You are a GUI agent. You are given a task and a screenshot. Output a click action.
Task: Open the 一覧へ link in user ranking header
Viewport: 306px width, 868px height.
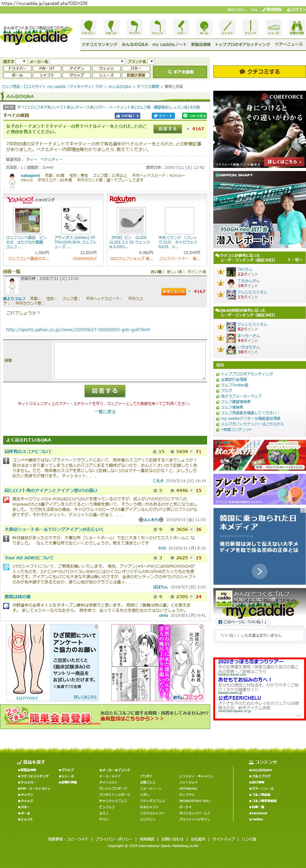[295, 260]
